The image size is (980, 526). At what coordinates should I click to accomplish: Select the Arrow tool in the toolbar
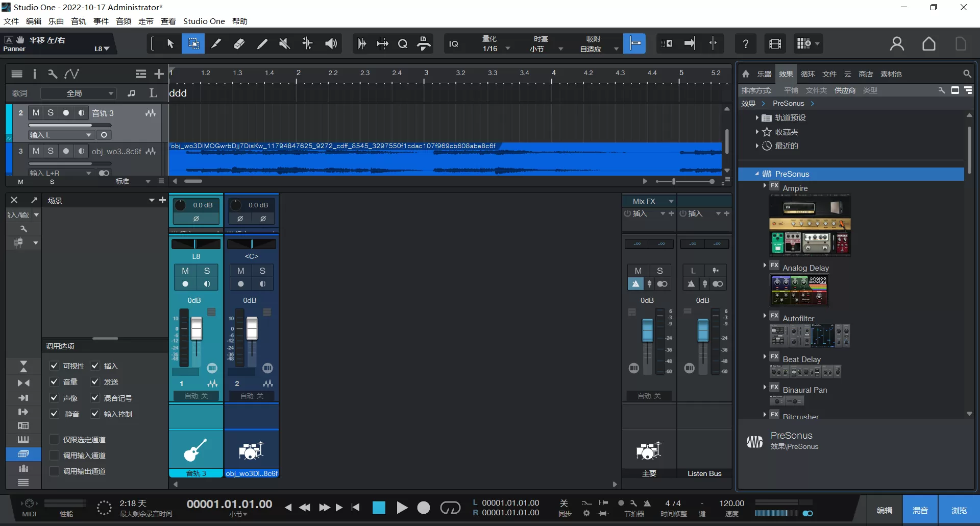(x=170, y=43)
